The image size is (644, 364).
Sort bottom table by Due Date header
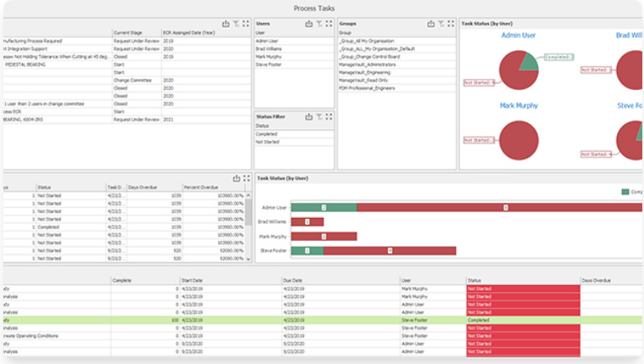tap(341, 280)
